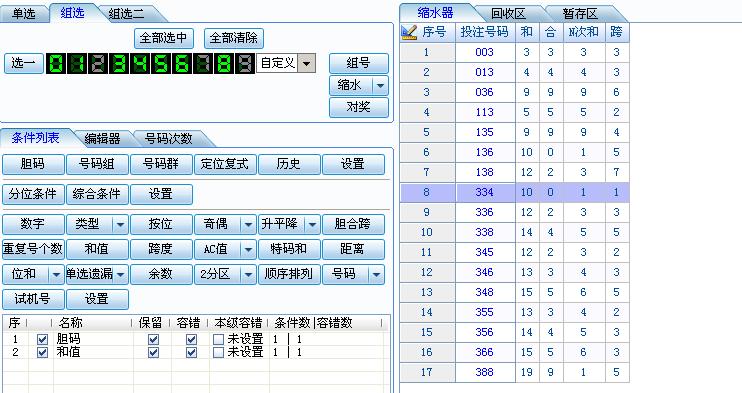Select bet number 345 in row 11
This screenshot has width=742, height=393.
pyautogui.click(x=485, y=252)
